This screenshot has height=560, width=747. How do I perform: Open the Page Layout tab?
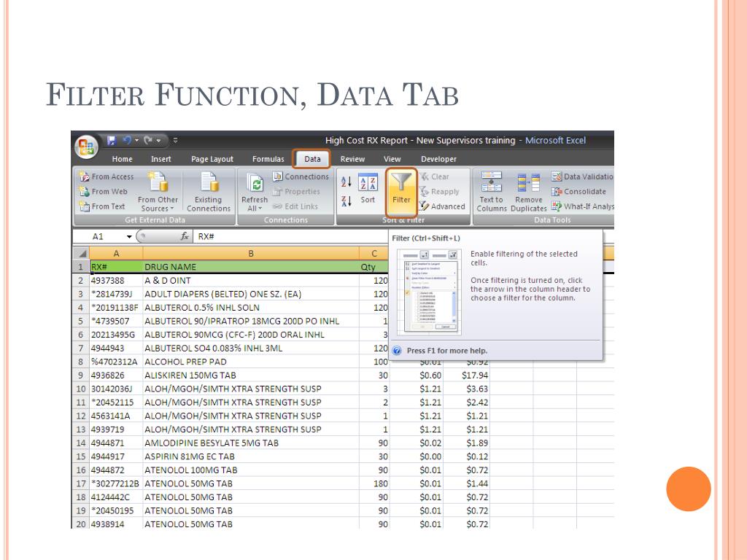[212, 159]
